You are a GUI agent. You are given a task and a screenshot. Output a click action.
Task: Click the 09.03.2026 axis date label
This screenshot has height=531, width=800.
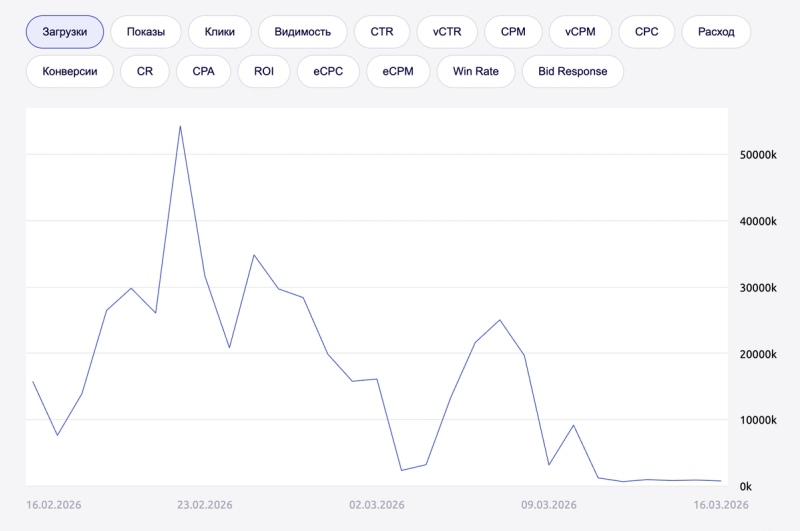(548, 505)
